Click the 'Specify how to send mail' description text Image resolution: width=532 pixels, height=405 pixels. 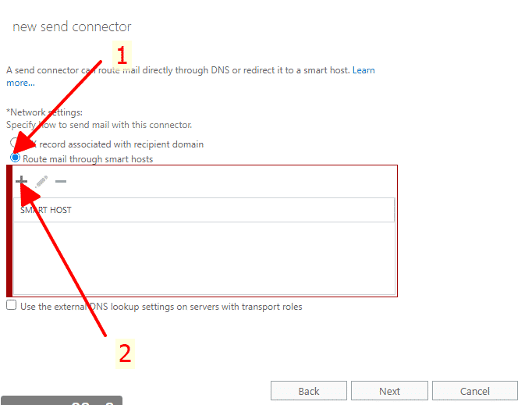99,125
